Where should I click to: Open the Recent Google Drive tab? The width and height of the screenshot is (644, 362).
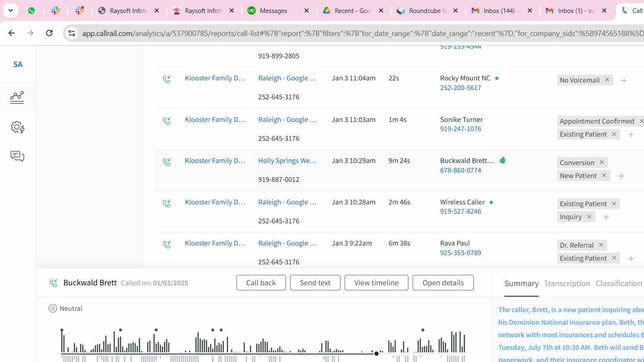[x=353, y=10]
